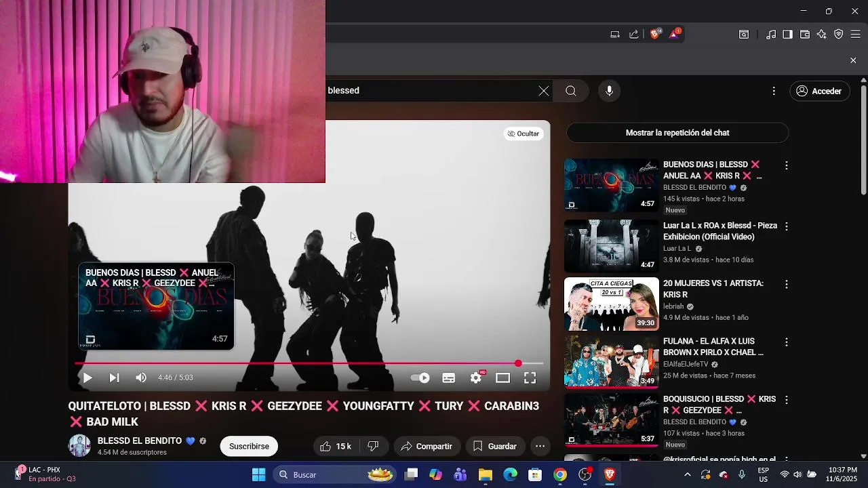
Task: Open 20 MUJERES VS 1 ARTISTA thumbnail
Action: pos(612,304)
